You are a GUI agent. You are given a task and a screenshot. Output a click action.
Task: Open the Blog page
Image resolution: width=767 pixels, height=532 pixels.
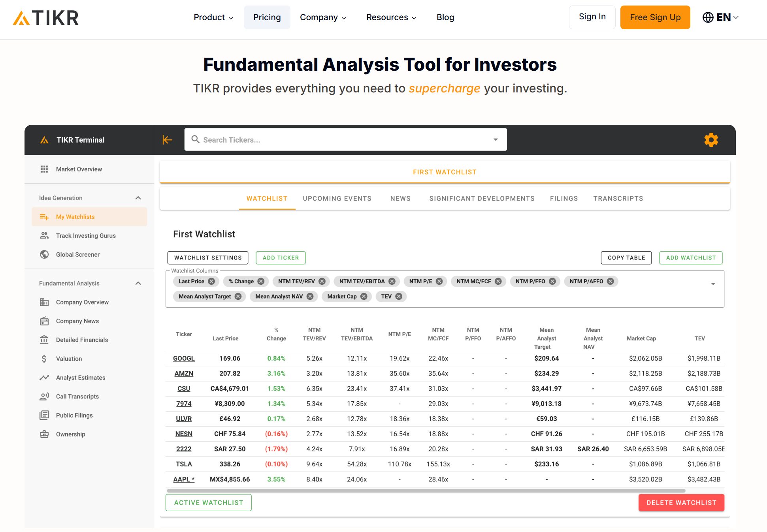445,17
